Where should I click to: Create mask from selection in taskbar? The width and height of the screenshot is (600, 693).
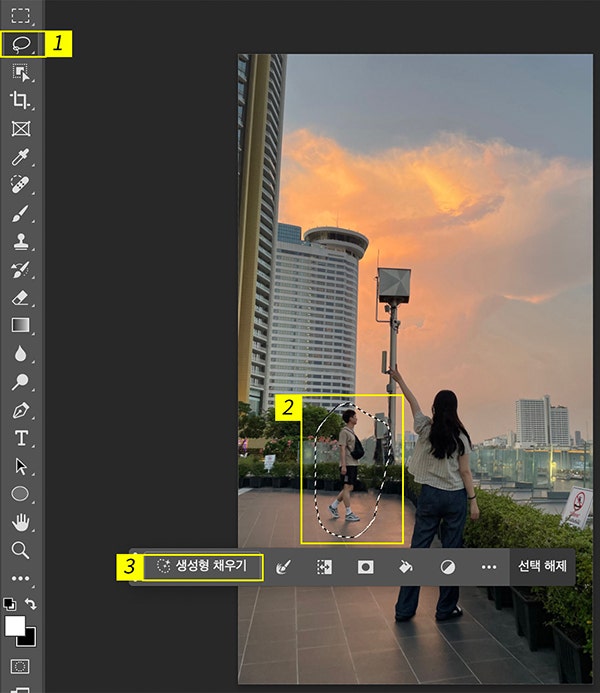coord(365,567)
